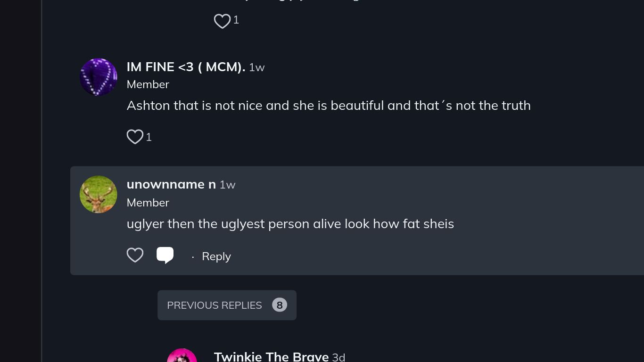644x362 pixels.
Task: Click heart under 'Ashton that is not nice' comment
Action: click(x=135, y=137)
